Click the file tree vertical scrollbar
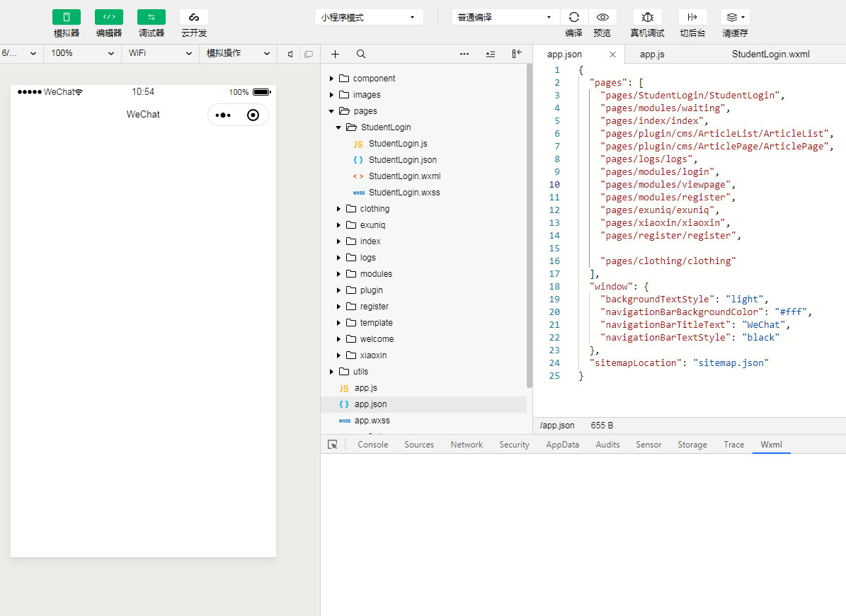Screen dimensions: 846x616 [x=529, y=227]
